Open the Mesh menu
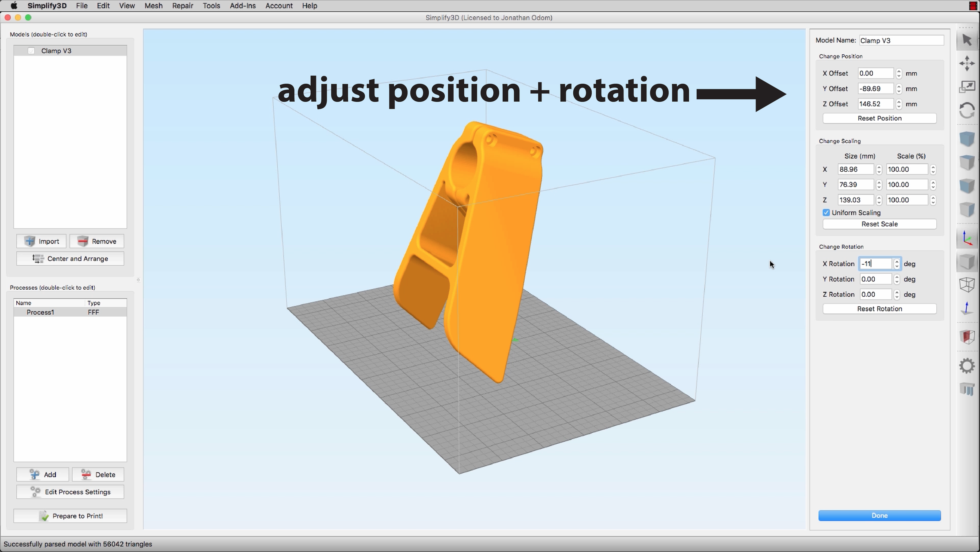Image resolution: width=980 pixels, height=552 pixels. tap(153, 6)
